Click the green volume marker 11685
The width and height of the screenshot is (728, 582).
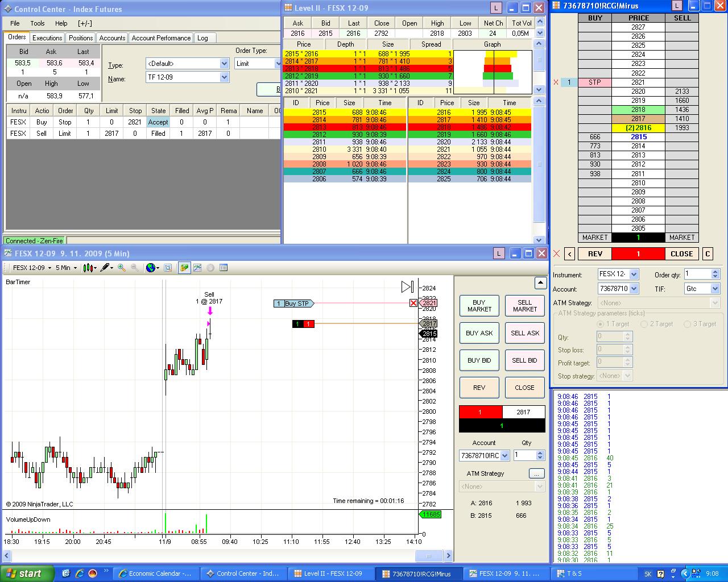tap(431, 514)
